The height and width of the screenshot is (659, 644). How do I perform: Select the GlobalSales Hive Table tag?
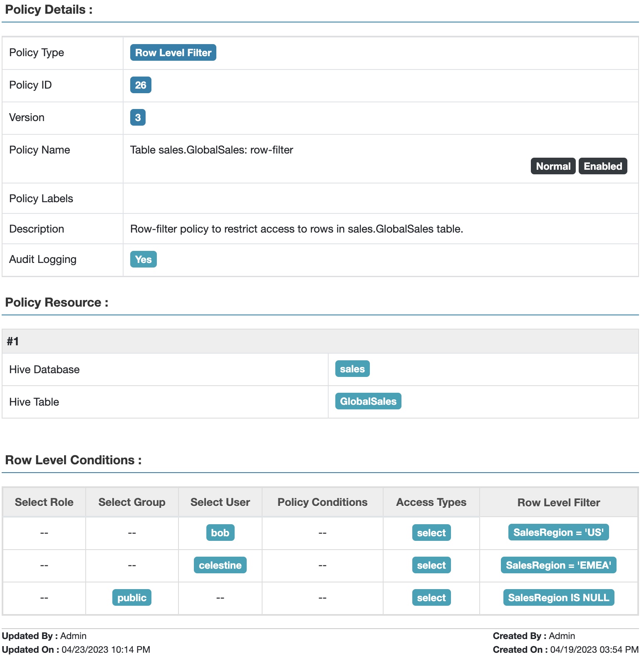(368, 401)
